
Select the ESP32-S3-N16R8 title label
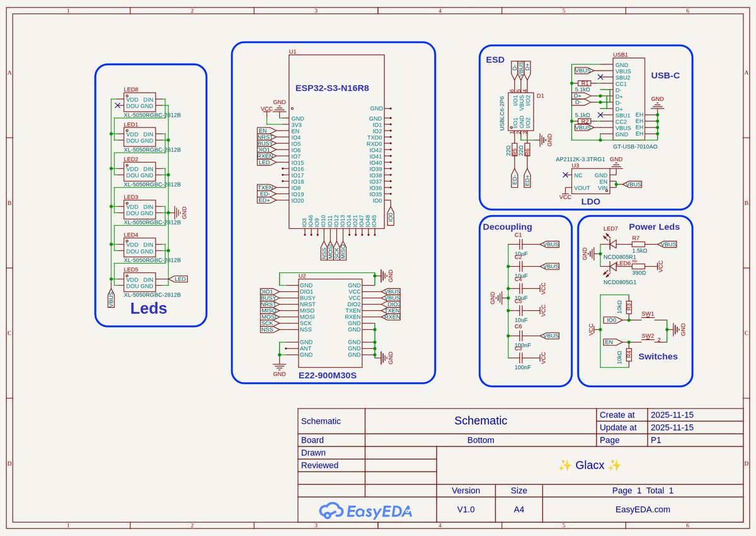[x=332, y=88]
